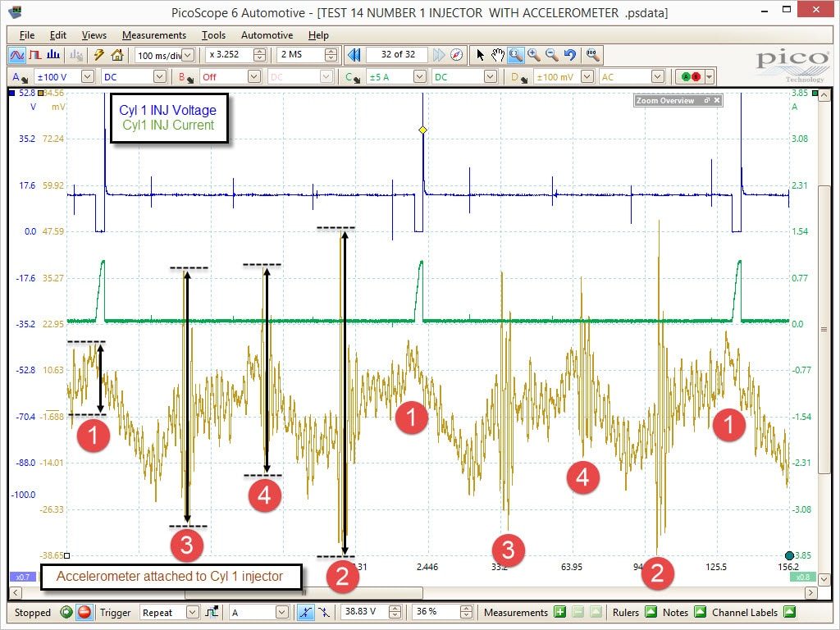Image resolution: width=840 pixels, height=630 pixels.
Task: Click the horizontal scrollbar left arrow
Action: click(16, 592)
